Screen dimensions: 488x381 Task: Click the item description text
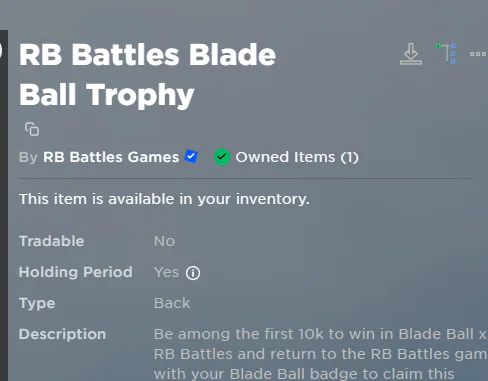click(x=321, y=354)
